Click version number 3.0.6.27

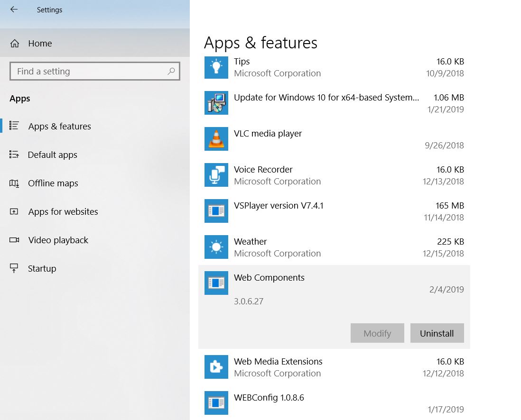tap(249, 301)
